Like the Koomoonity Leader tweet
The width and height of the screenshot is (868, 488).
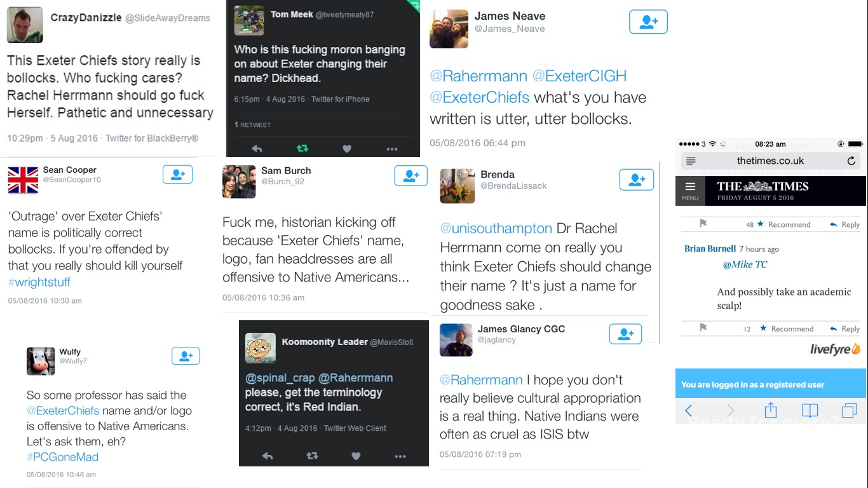[x=356, y=456]
